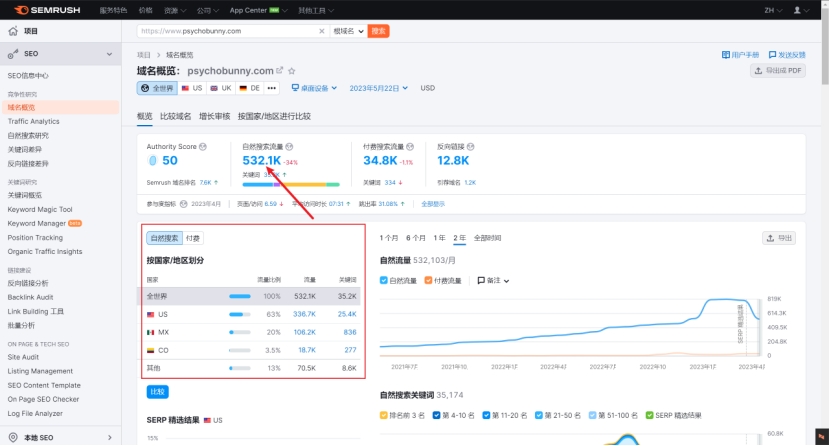This screenshot has height=446, width=830.
Task: Open the 备注 dropdown
Action: click(x=493, y=280)
